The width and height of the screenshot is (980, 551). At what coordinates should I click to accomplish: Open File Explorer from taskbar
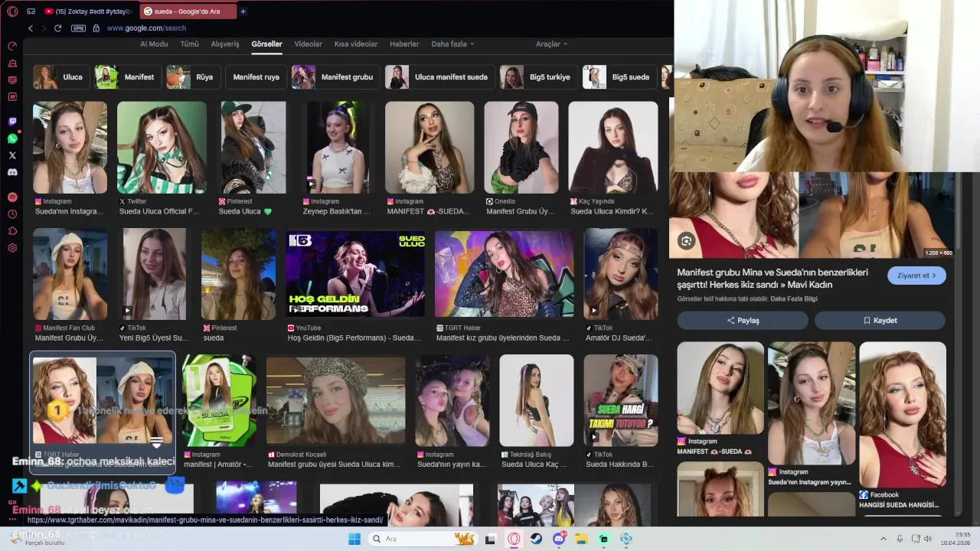tap(581, 539)
